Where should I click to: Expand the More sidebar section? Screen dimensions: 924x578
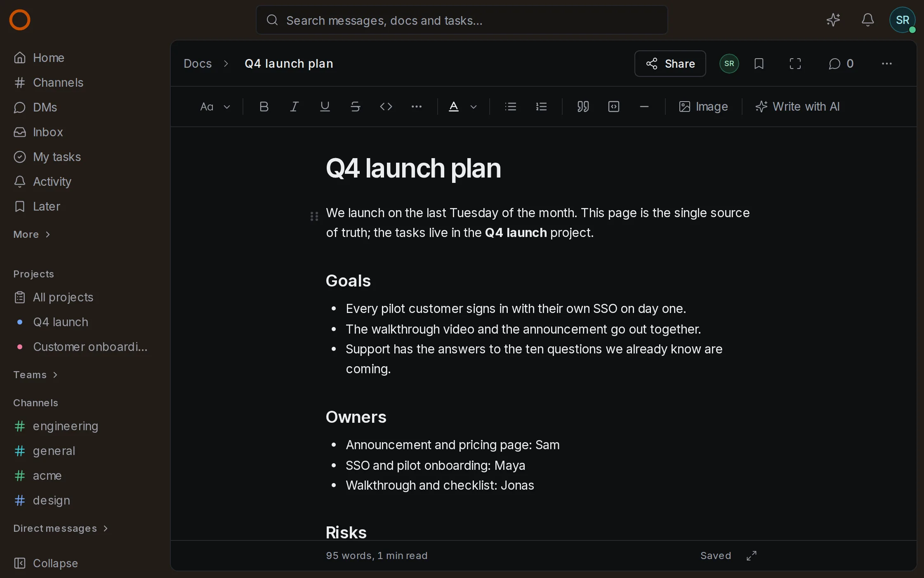tap(32, 235)
